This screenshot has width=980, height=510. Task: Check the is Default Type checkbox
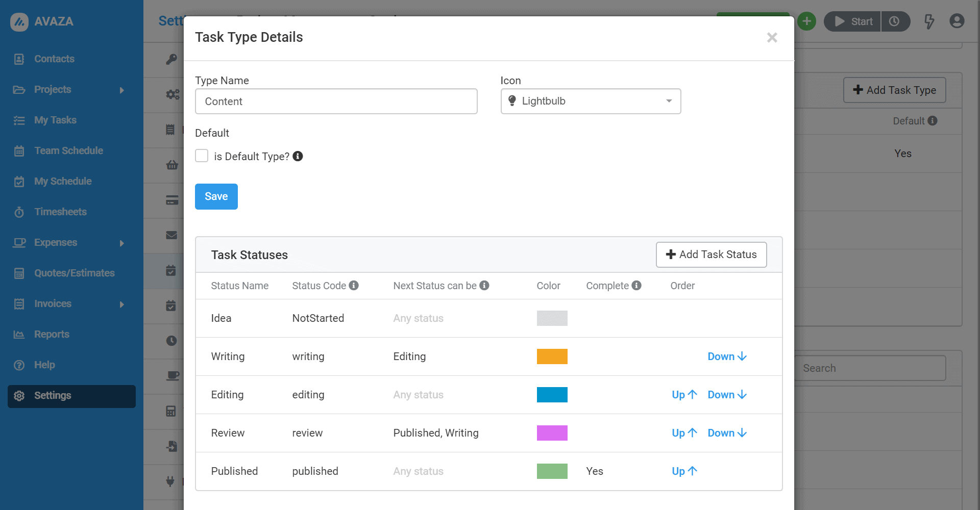(x=202, y=156)
